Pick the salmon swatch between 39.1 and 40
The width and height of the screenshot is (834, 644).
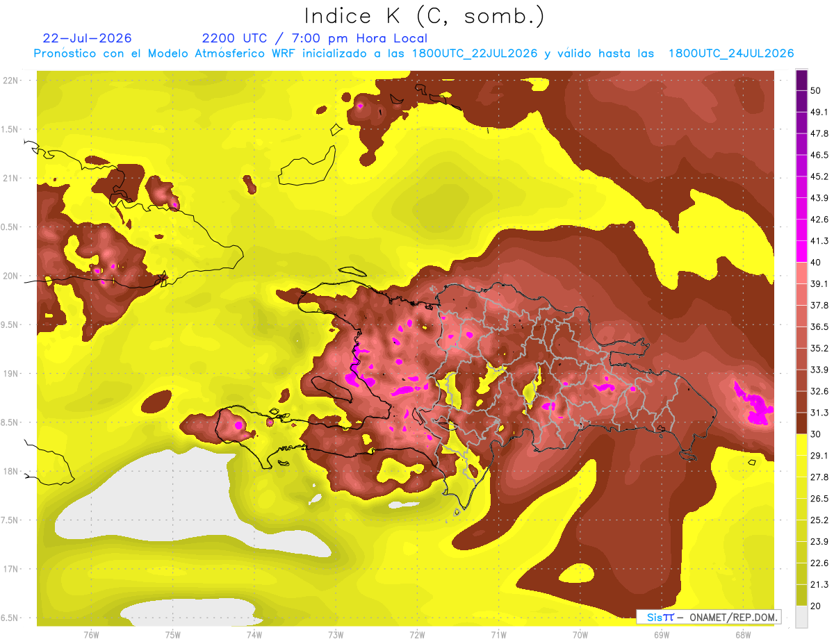tap(801, 273)
